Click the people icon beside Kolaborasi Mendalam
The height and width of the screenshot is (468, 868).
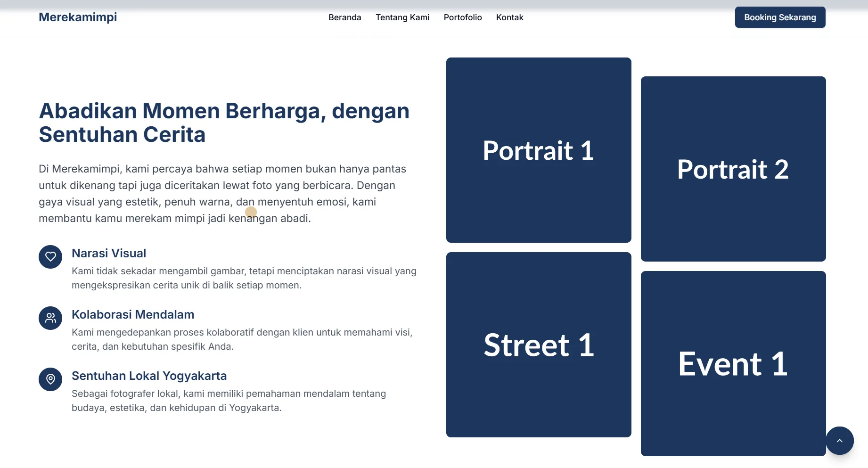point(50,318)
